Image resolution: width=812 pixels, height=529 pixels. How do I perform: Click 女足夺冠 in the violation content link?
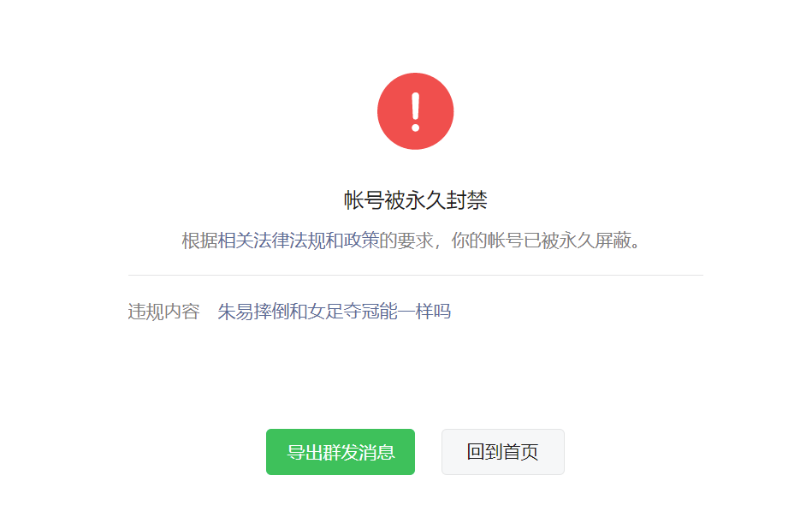pyautogui.click(x=343, y=312)
